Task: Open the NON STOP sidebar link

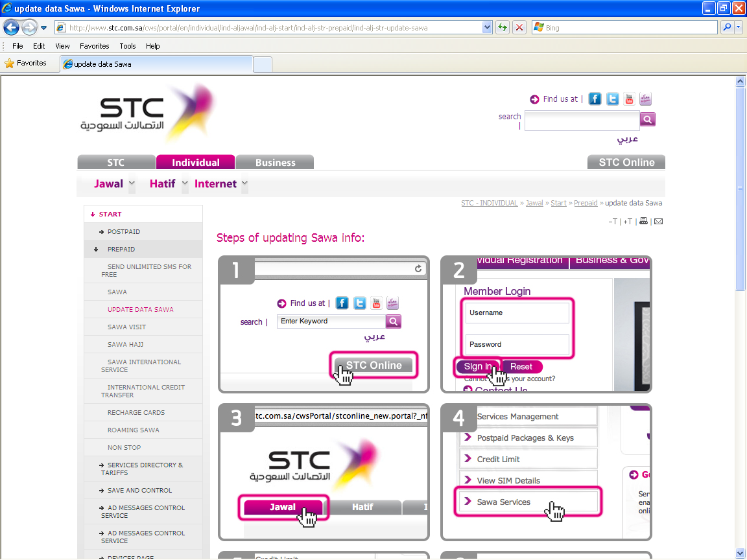Action: click(x=143, y=448)
